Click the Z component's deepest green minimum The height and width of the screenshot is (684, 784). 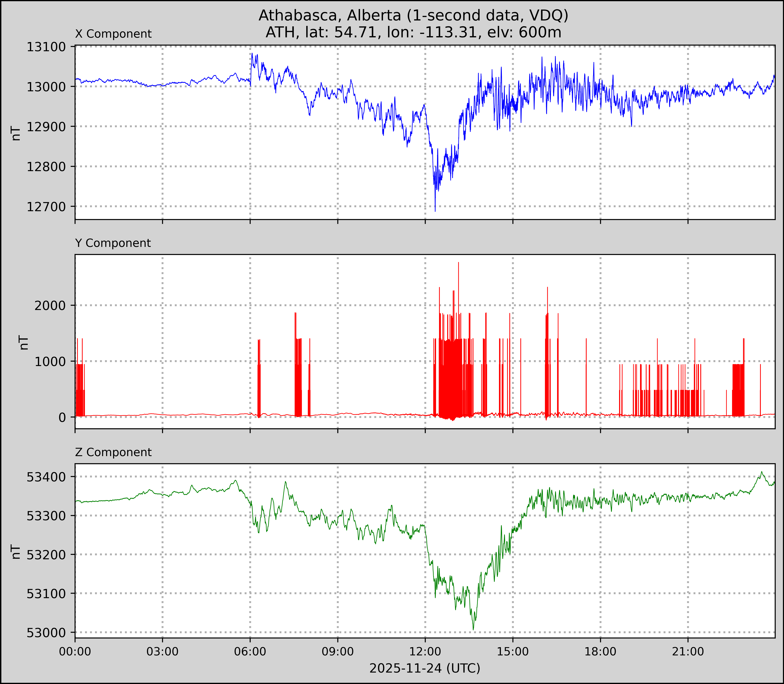click(473, 629)
